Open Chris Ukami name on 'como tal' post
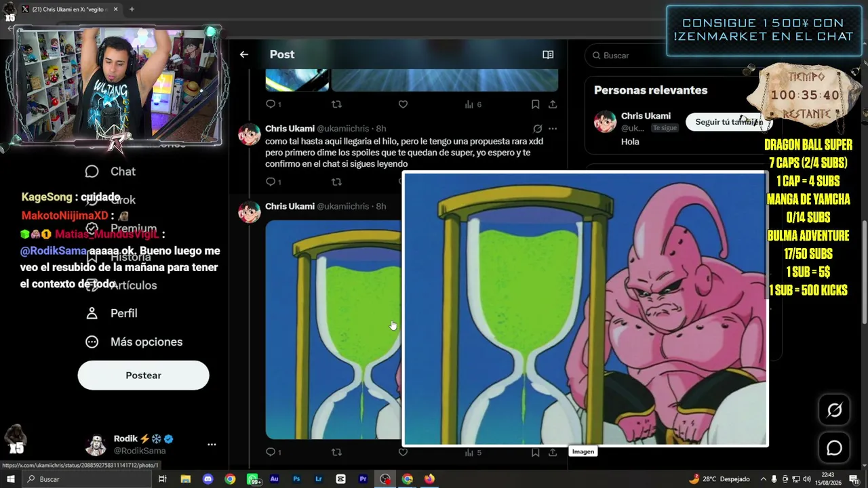Viewport: 868px width, 488px height. [290, 129]
